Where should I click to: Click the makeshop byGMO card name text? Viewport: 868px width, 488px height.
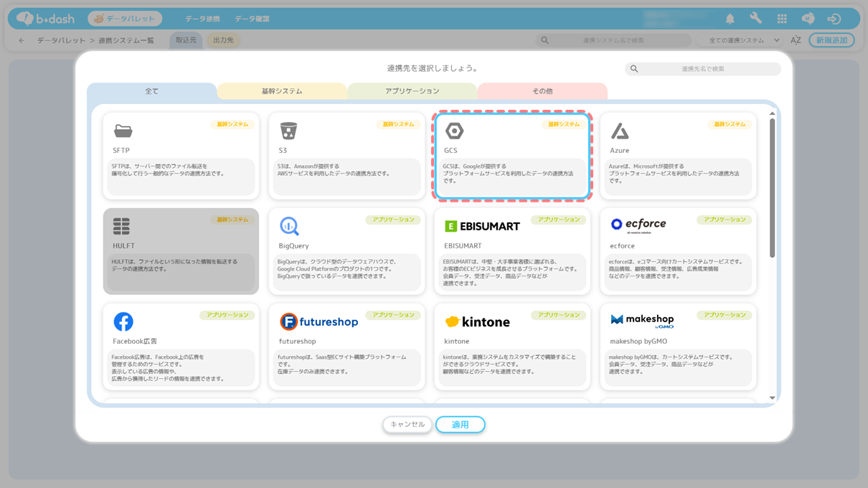tap(638, 342)
